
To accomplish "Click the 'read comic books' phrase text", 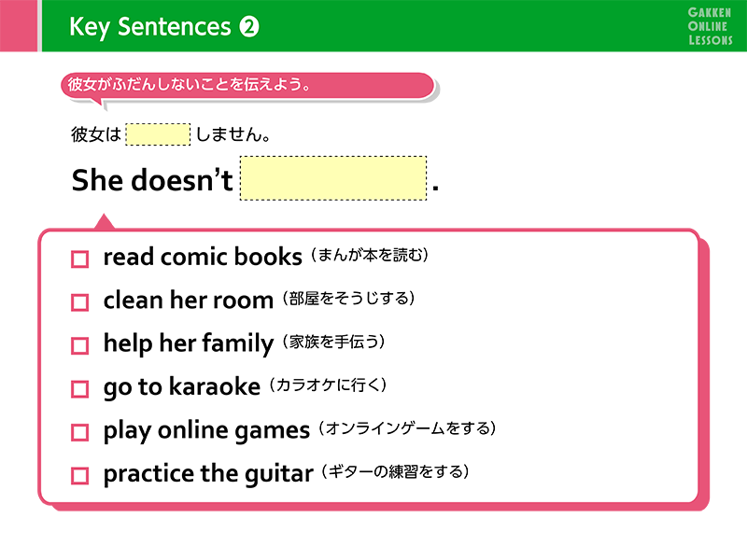I will click(203, 257).
